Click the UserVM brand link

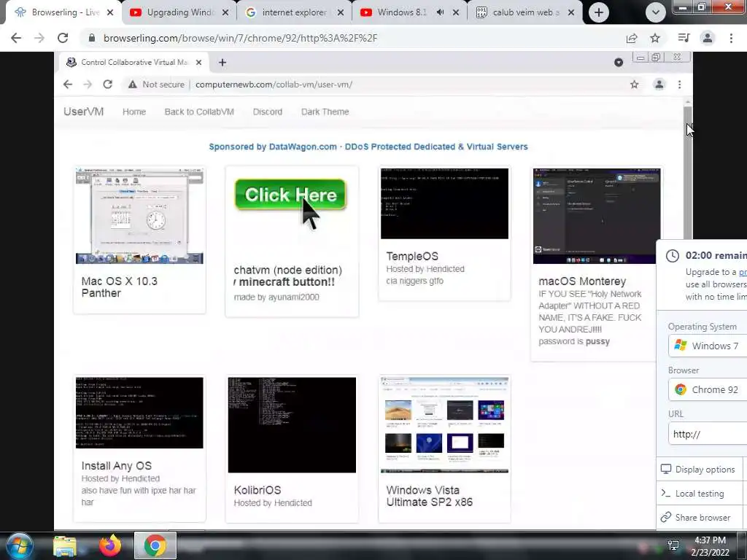point(83,112)
